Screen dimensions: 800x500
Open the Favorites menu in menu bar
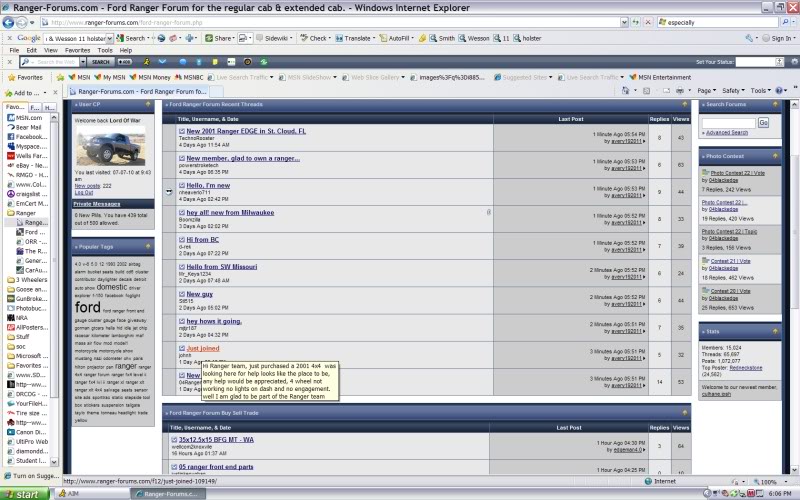coord(78,51)
